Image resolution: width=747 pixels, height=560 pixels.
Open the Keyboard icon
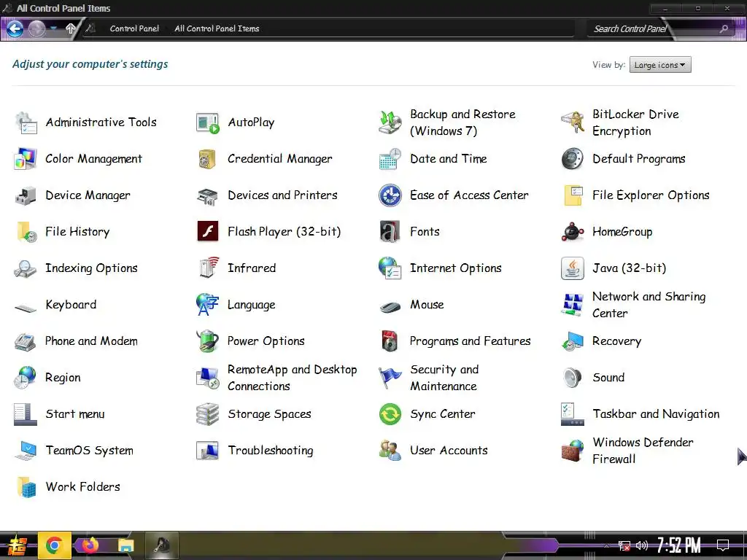tap(26, 307)
